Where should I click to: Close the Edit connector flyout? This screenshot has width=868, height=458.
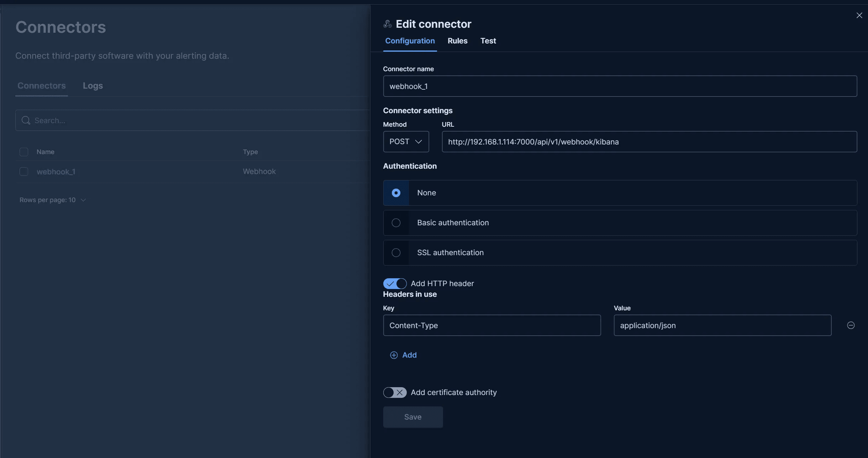859,15
